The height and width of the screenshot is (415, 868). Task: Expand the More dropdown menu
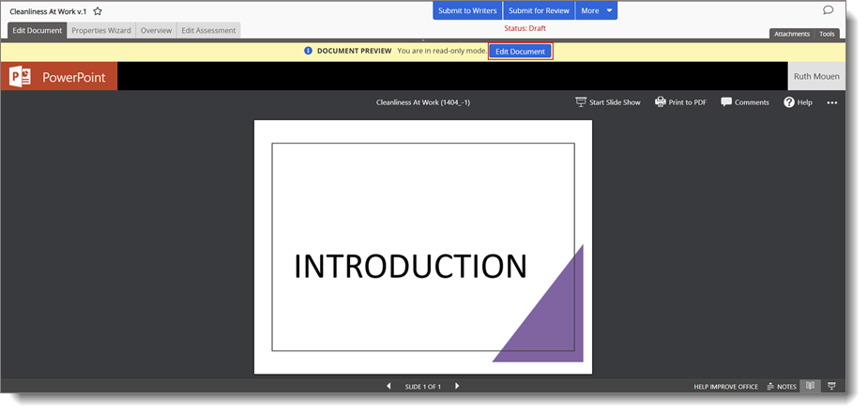[597, 11]
